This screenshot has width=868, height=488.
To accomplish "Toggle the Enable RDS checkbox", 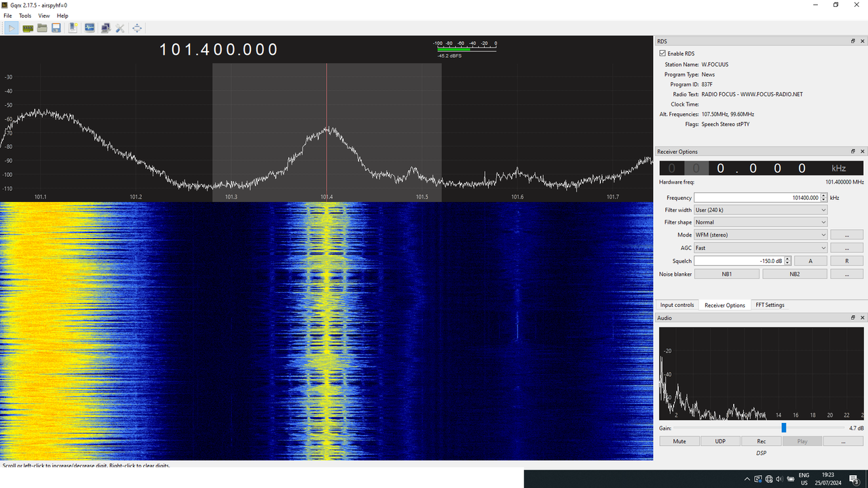I will 663,54.
